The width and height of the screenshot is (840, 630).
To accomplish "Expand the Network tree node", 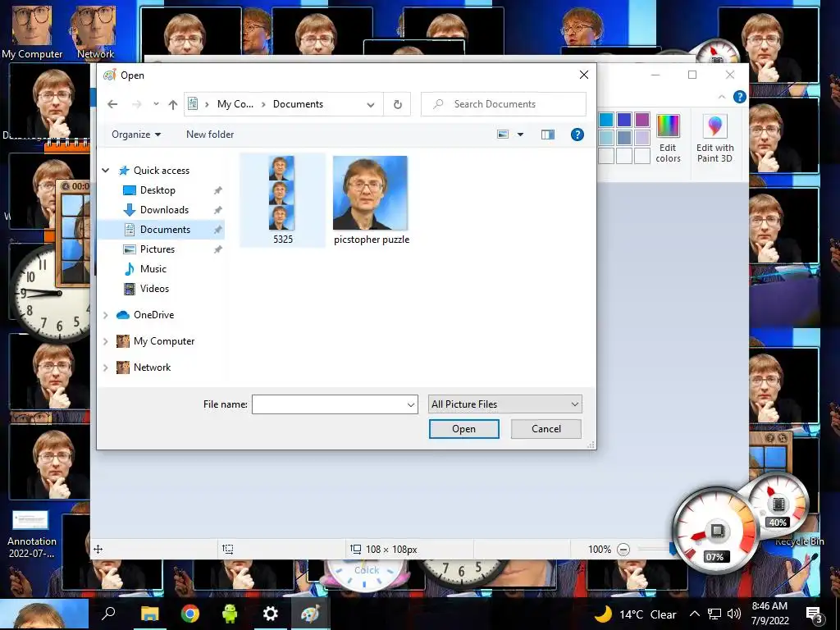I will [106, 367].
